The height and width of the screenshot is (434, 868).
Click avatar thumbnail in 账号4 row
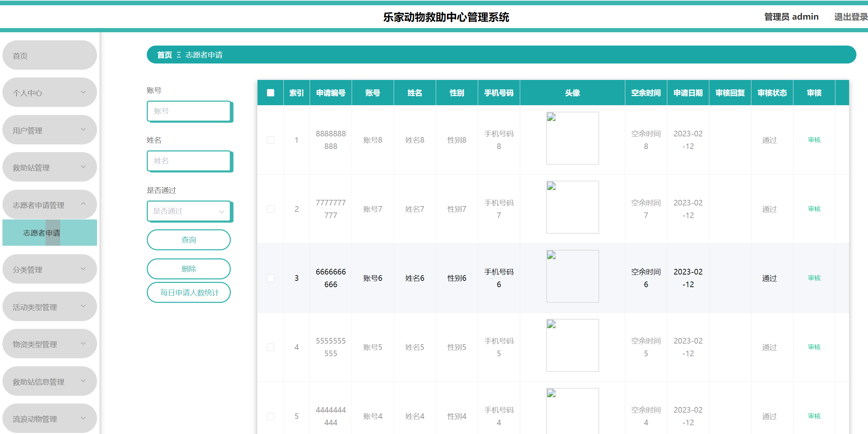572,411
